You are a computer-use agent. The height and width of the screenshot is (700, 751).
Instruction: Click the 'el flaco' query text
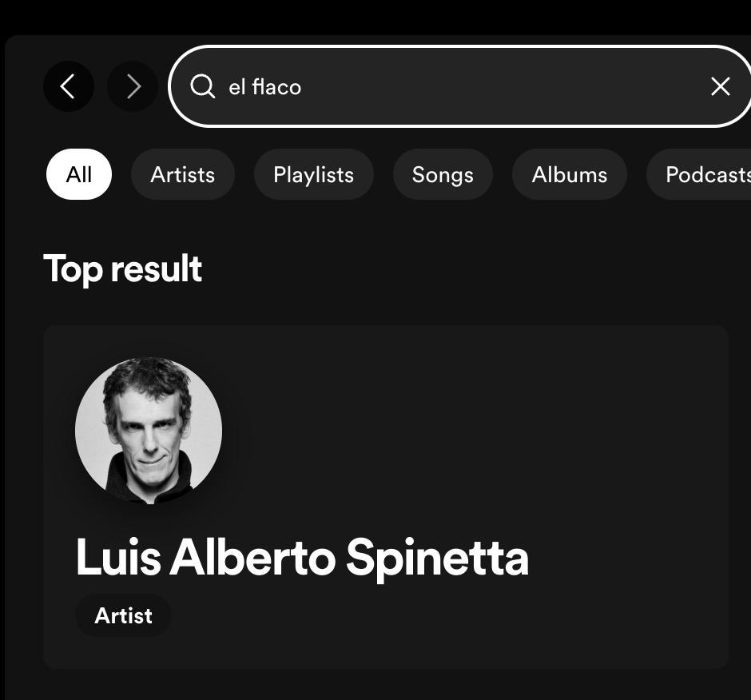(x=265, y=87)
